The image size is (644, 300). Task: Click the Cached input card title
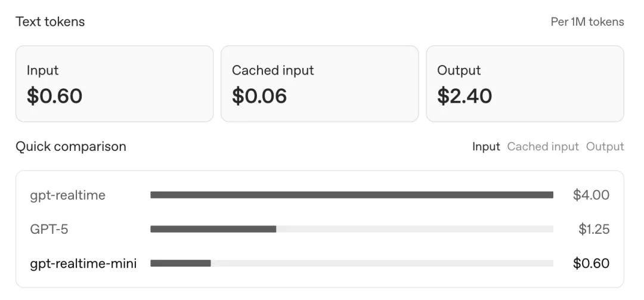[273, 70]
